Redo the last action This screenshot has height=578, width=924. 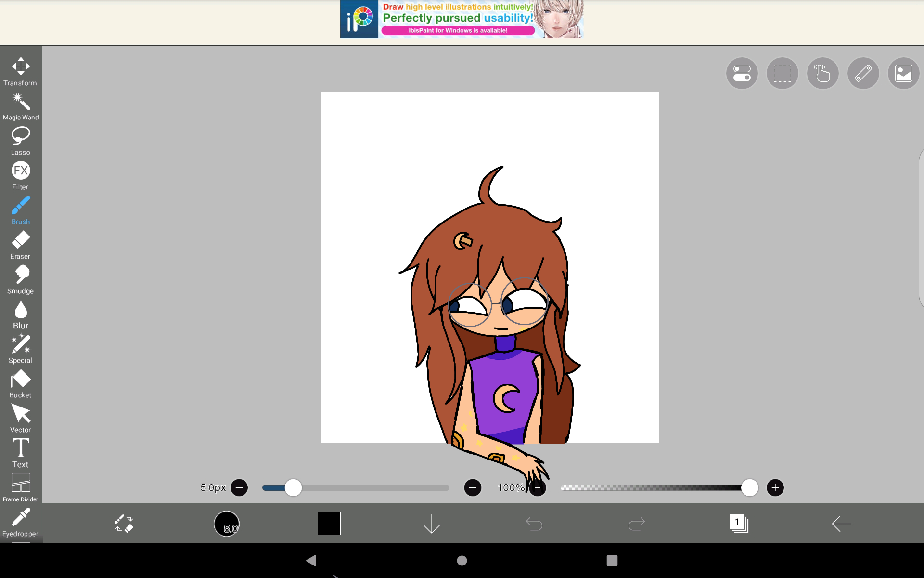[637, 524]
